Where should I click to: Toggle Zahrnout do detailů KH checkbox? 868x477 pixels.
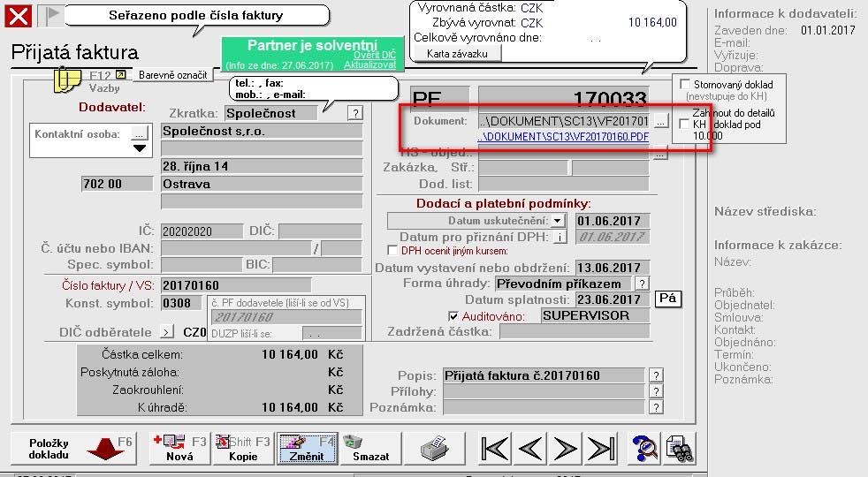(x=685, y=125)
